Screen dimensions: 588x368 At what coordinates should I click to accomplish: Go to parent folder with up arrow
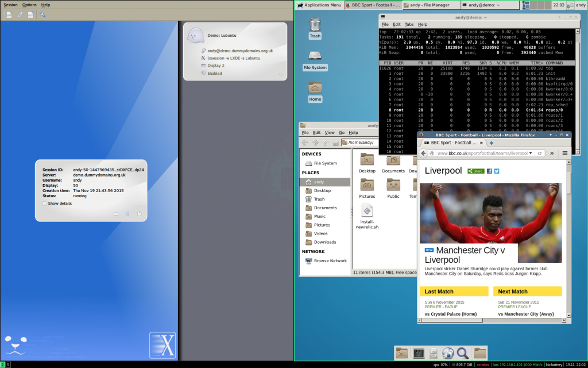pyautogui.click(x=325, y=143)
